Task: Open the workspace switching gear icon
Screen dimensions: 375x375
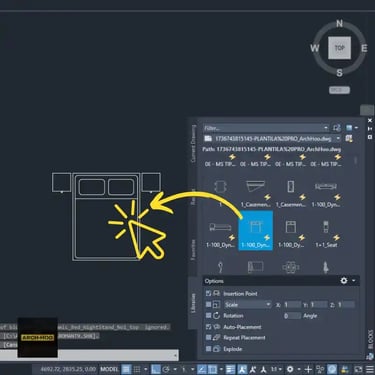Action: [290, 369]
